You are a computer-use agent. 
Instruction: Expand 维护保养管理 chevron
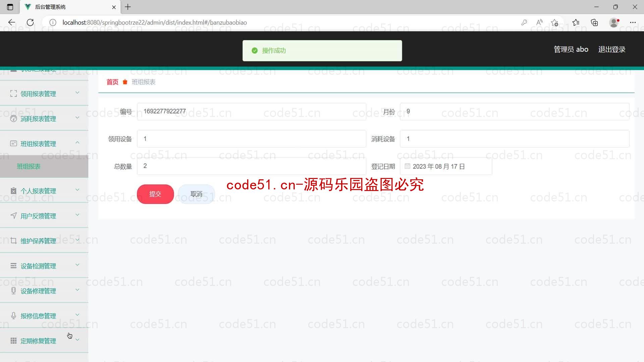[x=77, y=240]
